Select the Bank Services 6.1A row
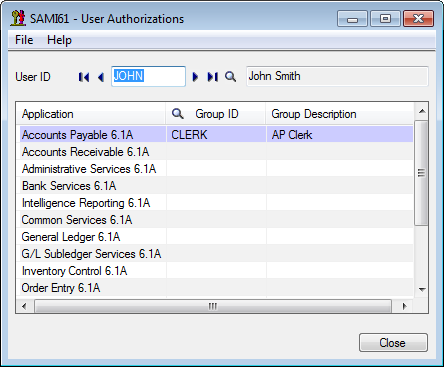 (216, 186)
